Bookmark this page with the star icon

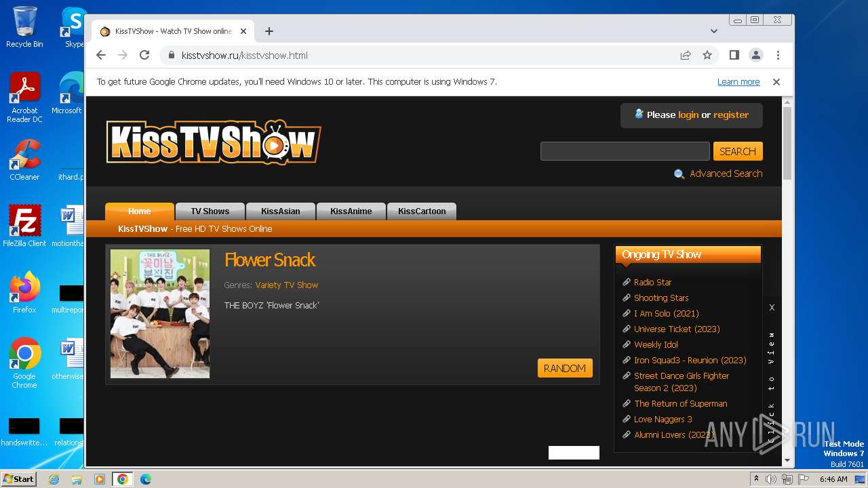tap(707, 55)
